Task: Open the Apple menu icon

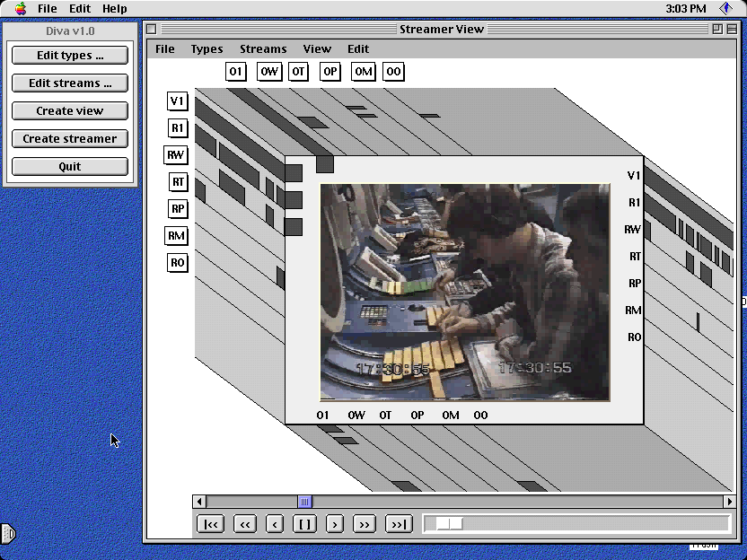Action: [20, 8]
